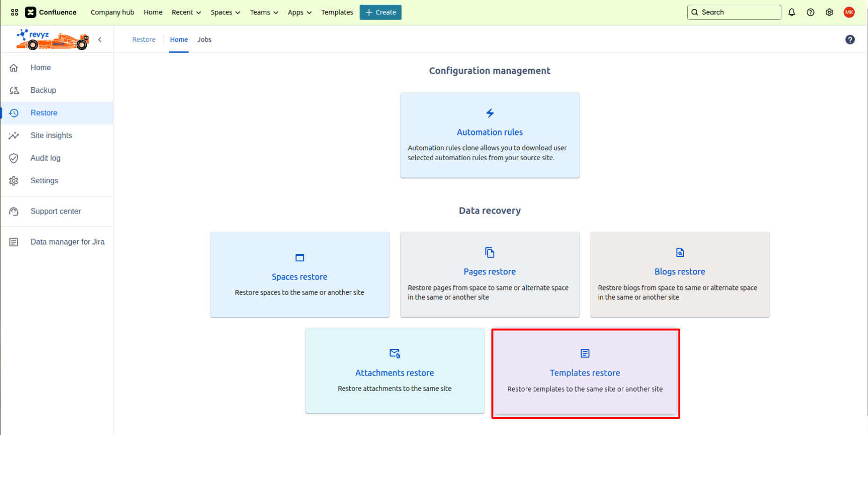The width and height of the screenshot is (868, 490).
Task: Click the Automation rules lightning icon
Action: pos(490,113)
